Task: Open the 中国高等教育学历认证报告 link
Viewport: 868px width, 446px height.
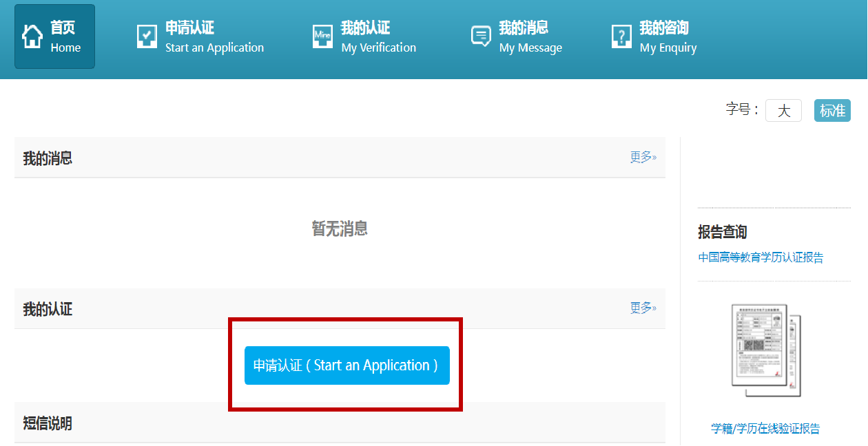Action: tap(761, 257)
